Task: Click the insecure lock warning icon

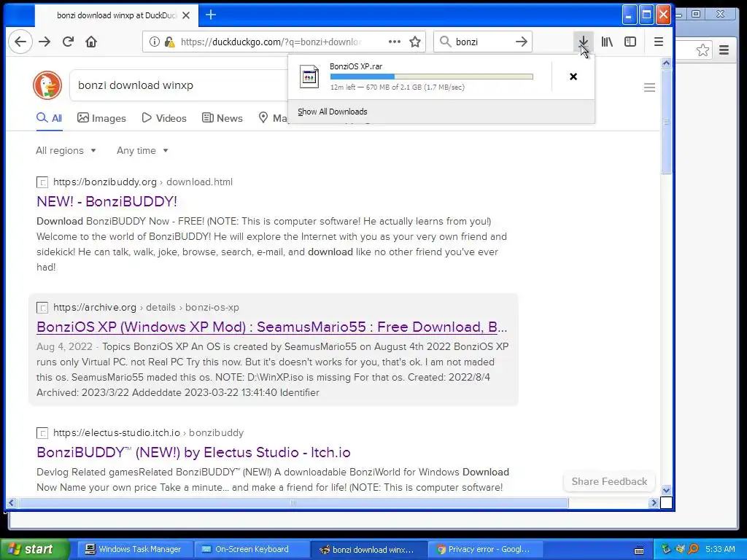Action: [169, 42]
